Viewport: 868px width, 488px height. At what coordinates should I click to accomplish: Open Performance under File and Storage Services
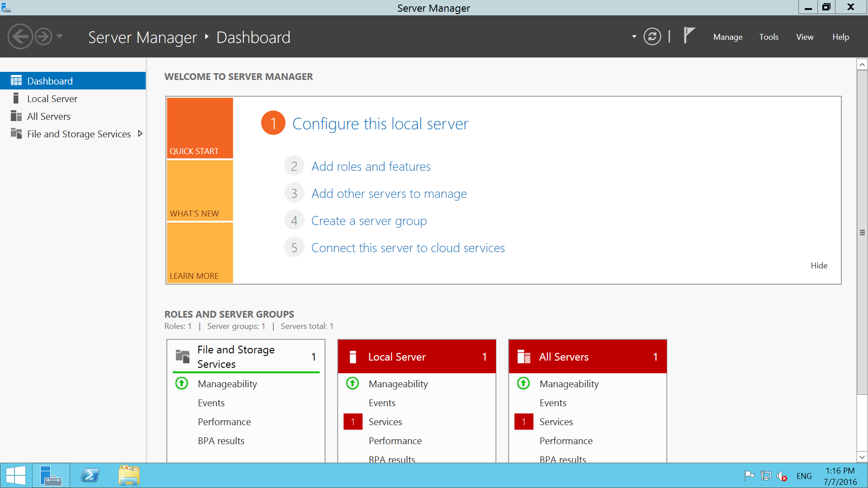(x=224, y=422)
